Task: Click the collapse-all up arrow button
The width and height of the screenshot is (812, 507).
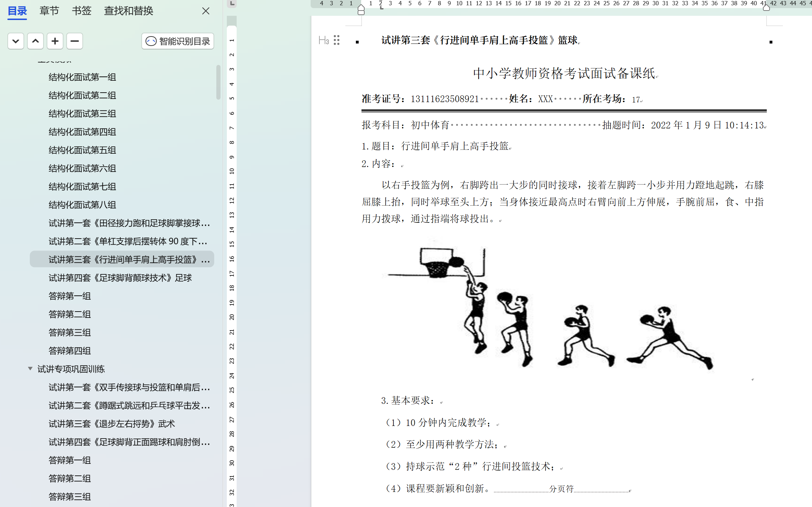Action: pos(35,41)
